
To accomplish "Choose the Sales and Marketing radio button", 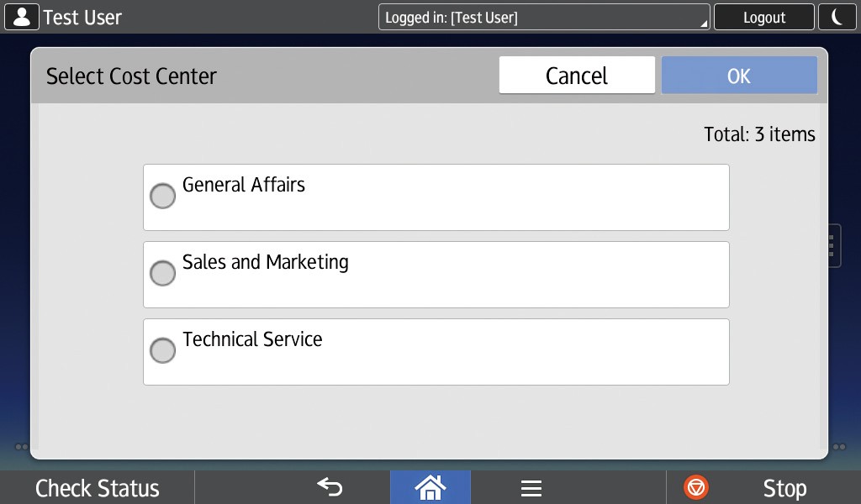I will click(162, 274).
